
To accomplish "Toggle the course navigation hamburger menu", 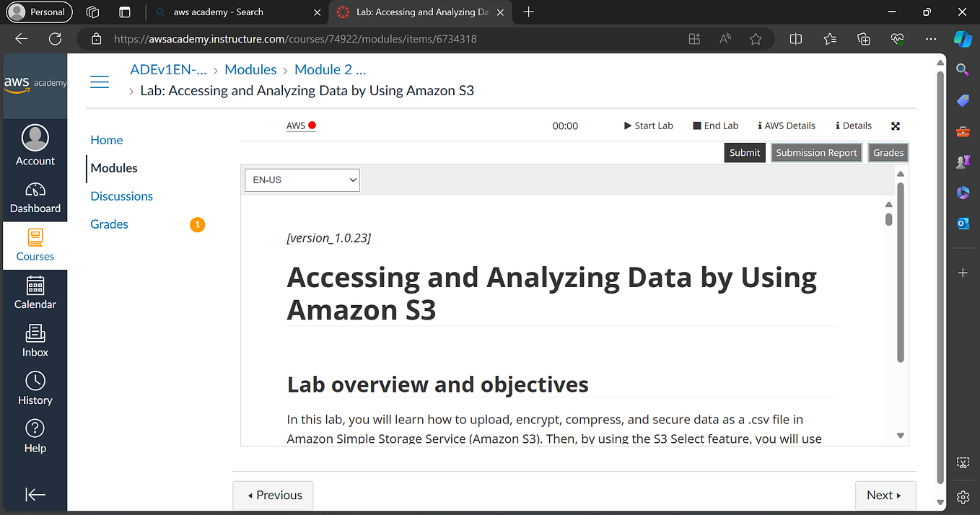I will click(x=99, y=82).
